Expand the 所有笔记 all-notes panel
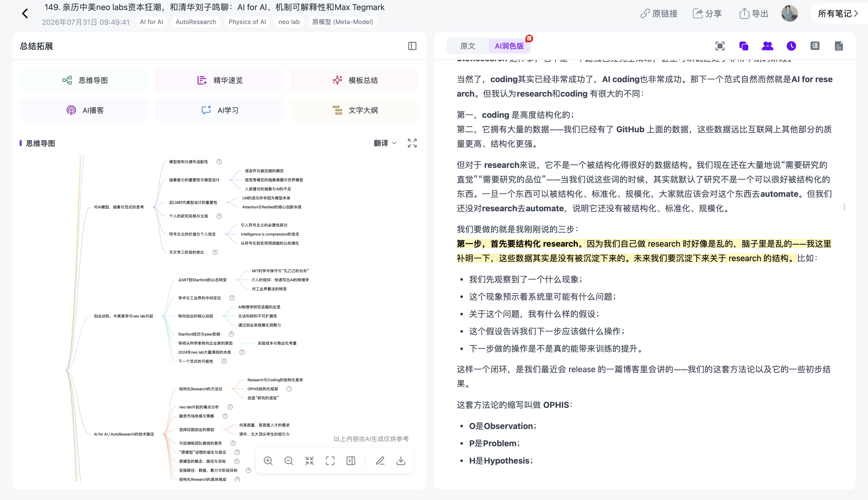This screenshot has width=868, height=500. (838, 14)
